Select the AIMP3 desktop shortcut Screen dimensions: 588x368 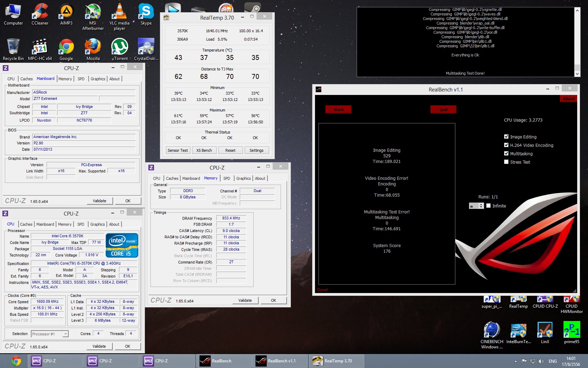click(66, 15)
